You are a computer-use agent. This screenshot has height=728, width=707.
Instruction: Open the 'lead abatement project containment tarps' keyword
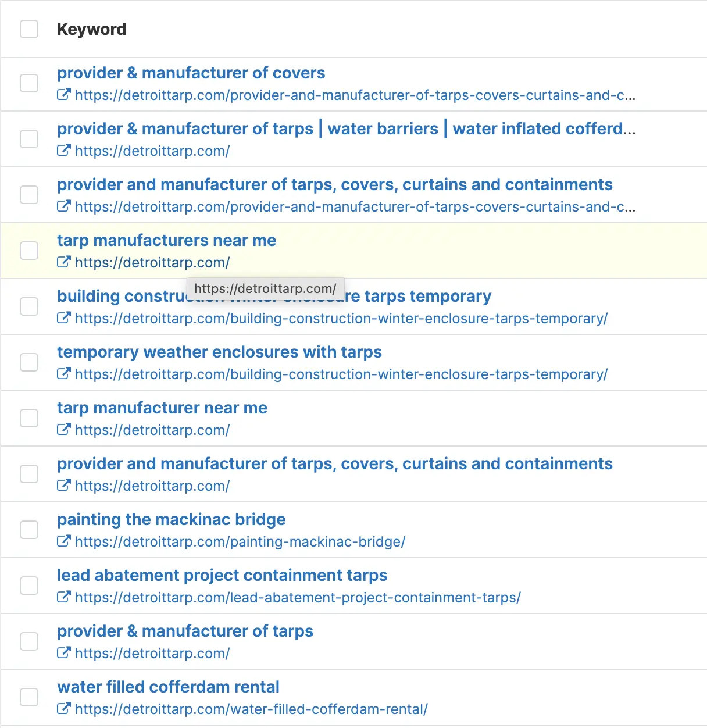(x=222, y=575)
